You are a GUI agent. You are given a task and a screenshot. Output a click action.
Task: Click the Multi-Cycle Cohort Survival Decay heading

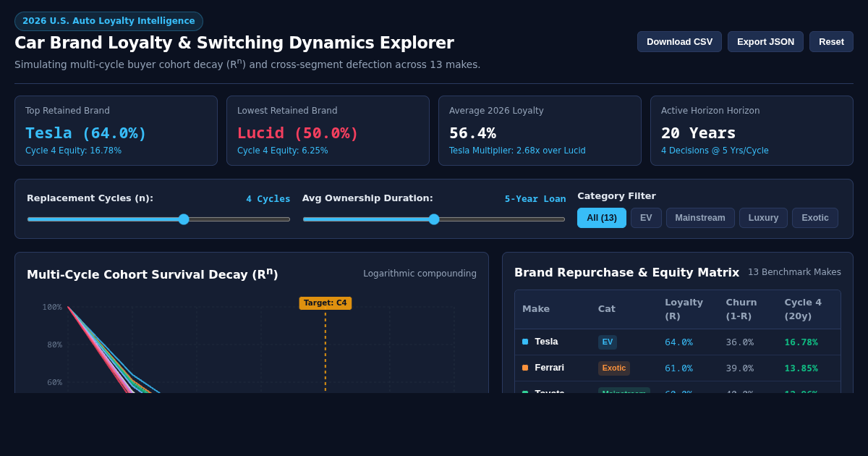[x=153, y=274]
